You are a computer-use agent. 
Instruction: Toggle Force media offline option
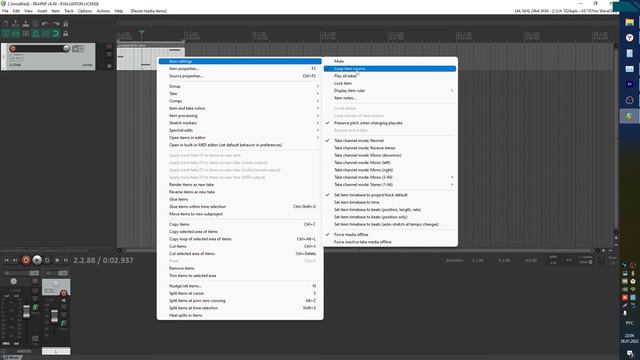pos(390,235)
